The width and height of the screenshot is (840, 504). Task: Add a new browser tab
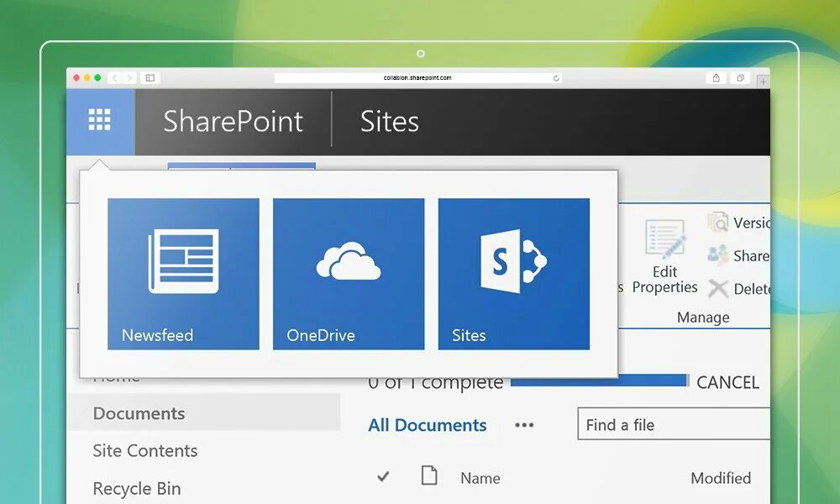(x=764, y=81)
